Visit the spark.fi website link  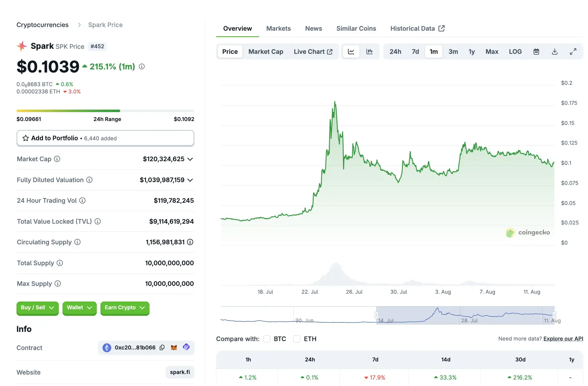click(180, 372)
